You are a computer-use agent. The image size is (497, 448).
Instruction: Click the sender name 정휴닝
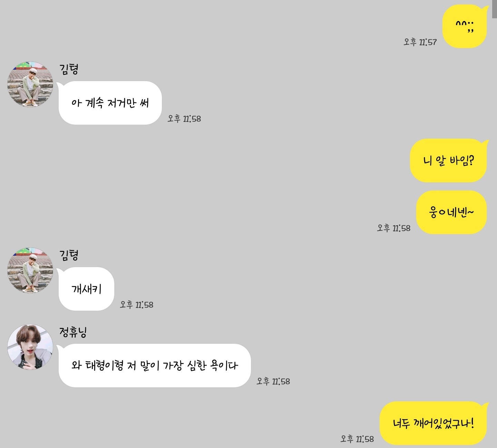tap(73, 332)
